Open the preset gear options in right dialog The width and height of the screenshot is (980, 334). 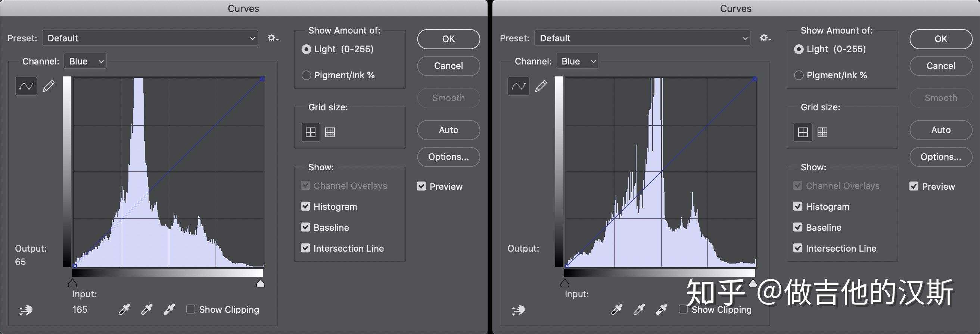(765, 38)
